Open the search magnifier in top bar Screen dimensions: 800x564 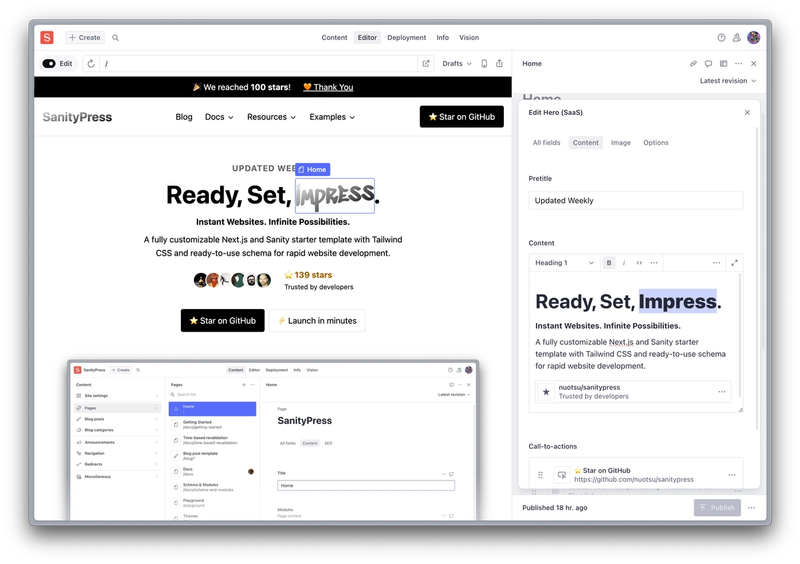coord(116,38)
